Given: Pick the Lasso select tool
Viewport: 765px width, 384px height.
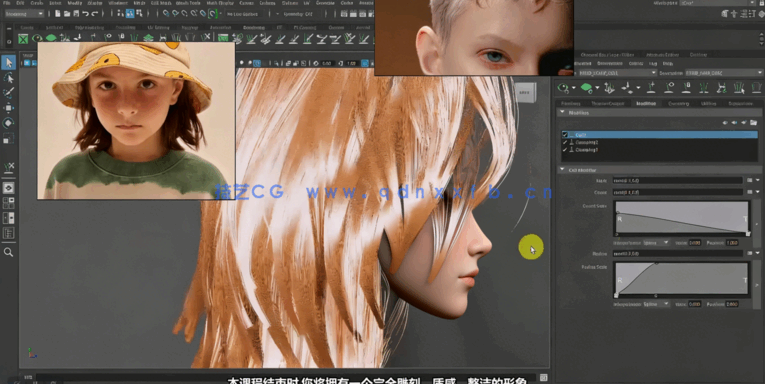Looking at the screenshot, I should click(x=8, y=78).
